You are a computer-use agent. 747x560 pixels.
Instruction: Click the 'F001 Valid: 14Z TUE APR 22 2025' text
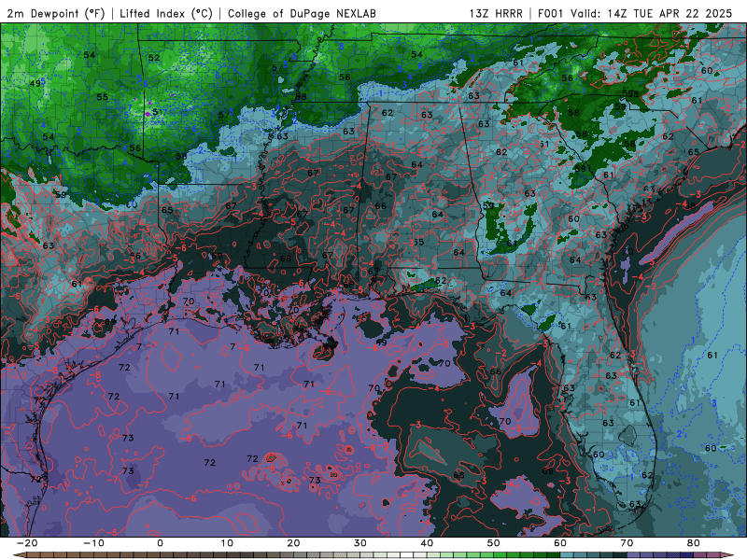pos(635,13)
